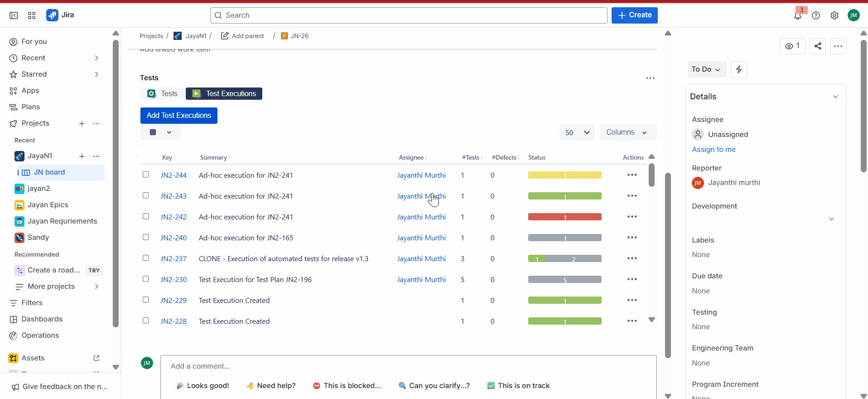Open actions menu for JN2-244 row
This screenshot has height=399, width=868.
[x=632, y=175]
